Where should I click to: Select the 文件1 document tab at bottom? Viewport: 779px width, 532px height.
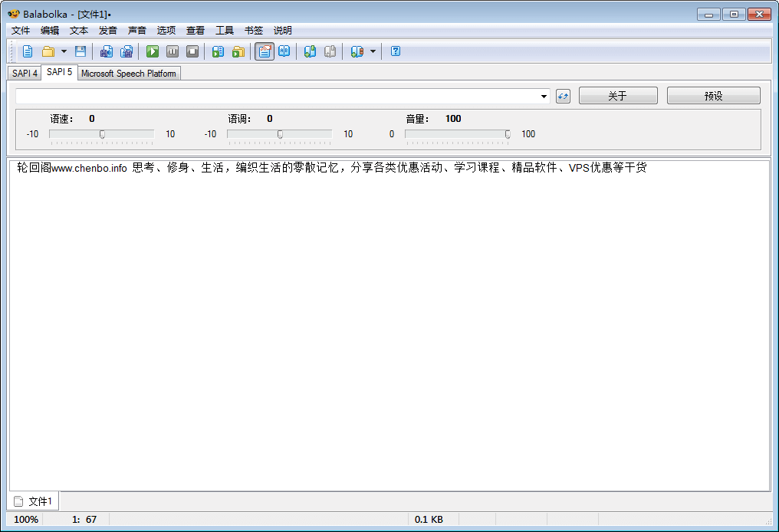[x=33, y=501]
